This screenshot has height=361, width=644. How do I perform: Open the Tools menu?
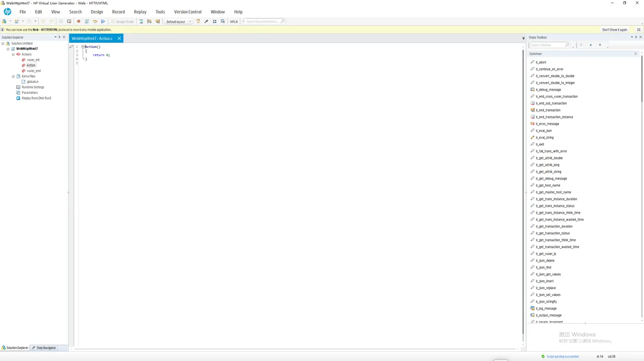(x=160, y=12)
